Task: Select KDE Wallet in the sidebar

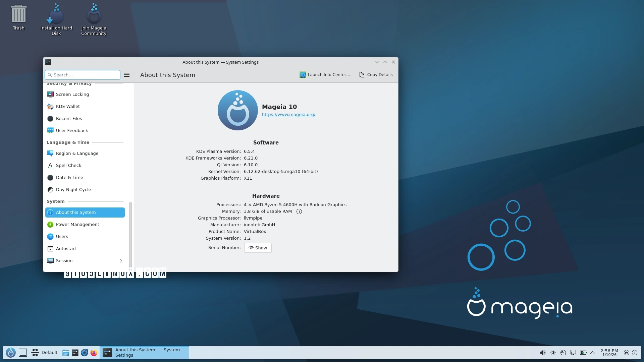Action: [x=68, y=106]
